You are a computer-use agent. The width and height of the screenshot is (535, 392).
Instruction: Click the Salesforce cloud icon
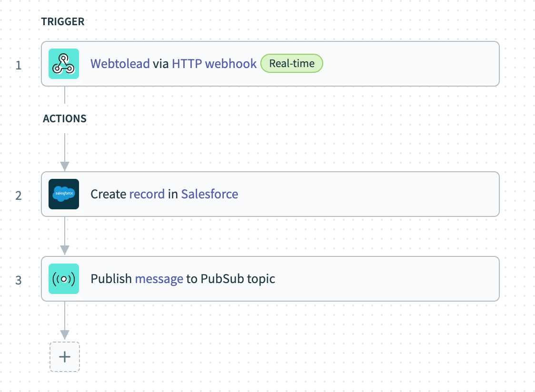[64, 194]
